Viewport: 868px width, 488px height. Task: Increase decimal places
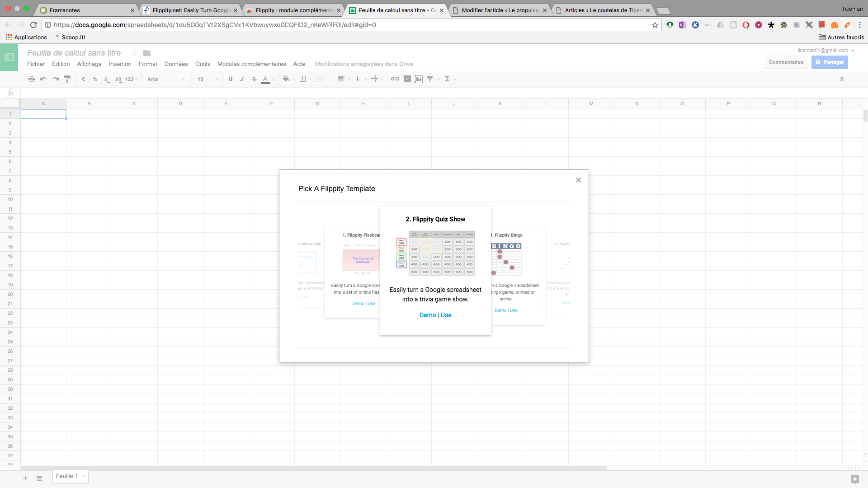(118, 79)
